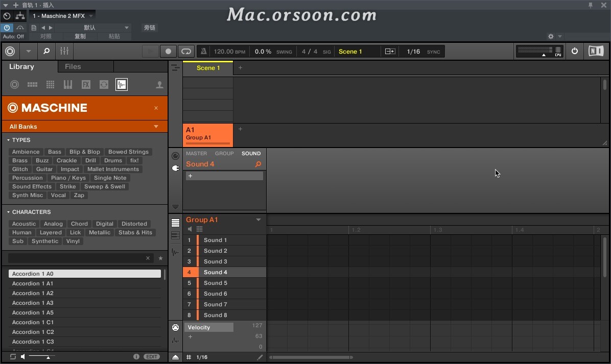Viewport: 611px width, 364px height.
Task: Select the Sound Effects type tag
Action: 32,186
